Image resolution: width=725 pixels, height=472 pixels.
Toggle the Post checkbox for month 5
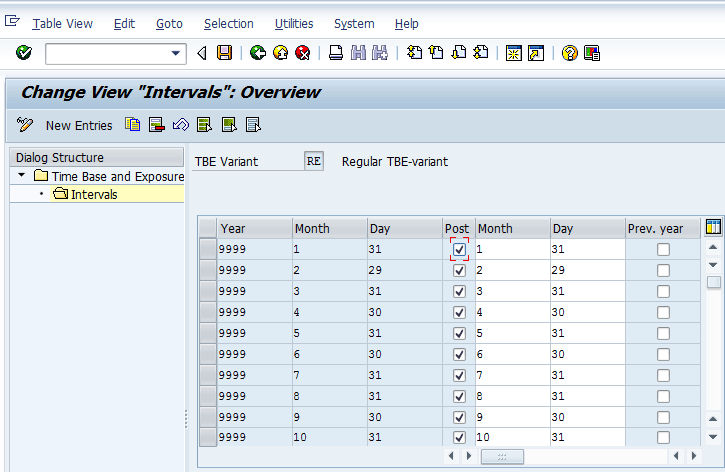pyautogui.click(x=459, y=333)
